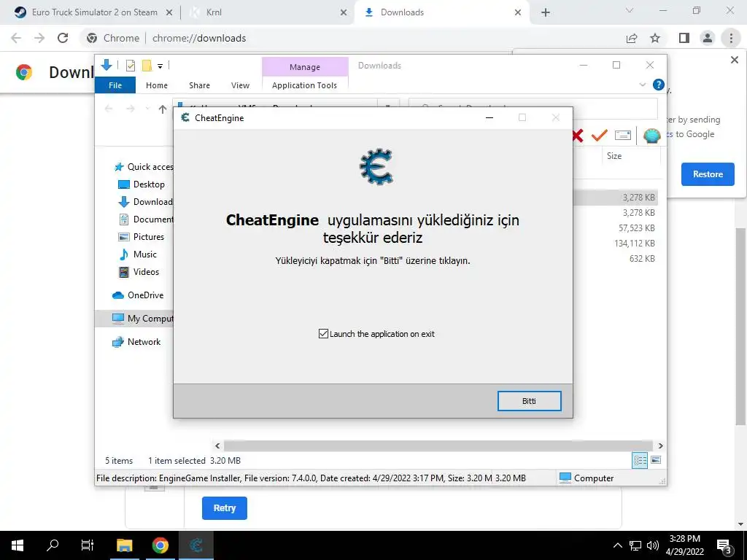Select the file sized 134,112 KB
The image size is (747, 560).
coord(634,244)
